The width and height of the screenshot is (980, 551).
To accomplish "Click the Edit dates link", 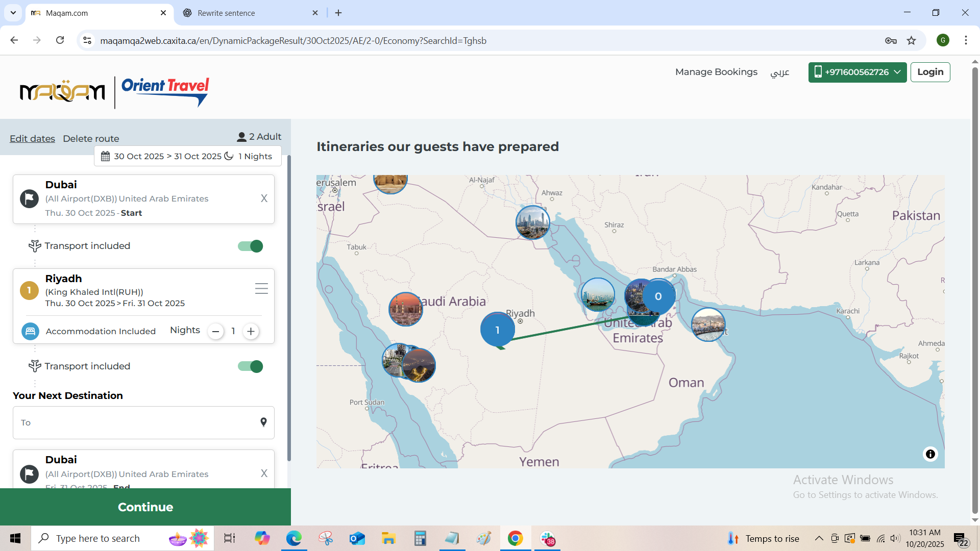I will [x=32, y=138].
